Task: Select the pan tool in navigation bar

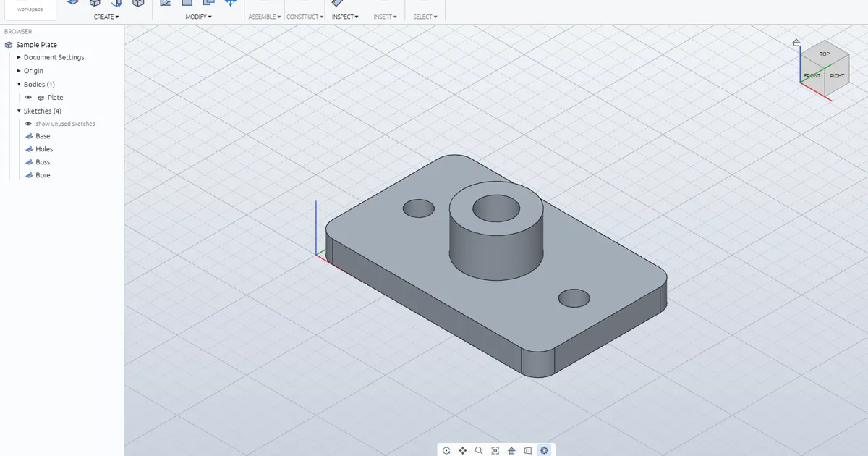Action: pos(463,450)
